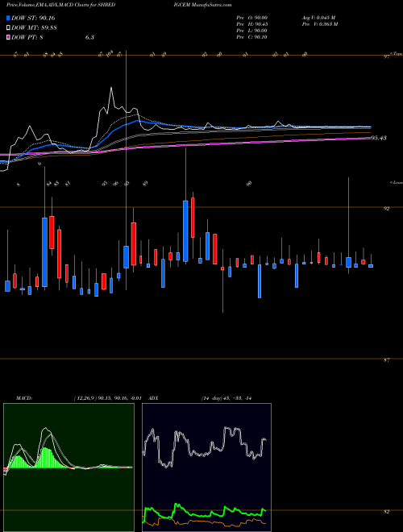Open the ADX indicator panel
This screenshot has height=532, width=403.
[x=206, y=468]
